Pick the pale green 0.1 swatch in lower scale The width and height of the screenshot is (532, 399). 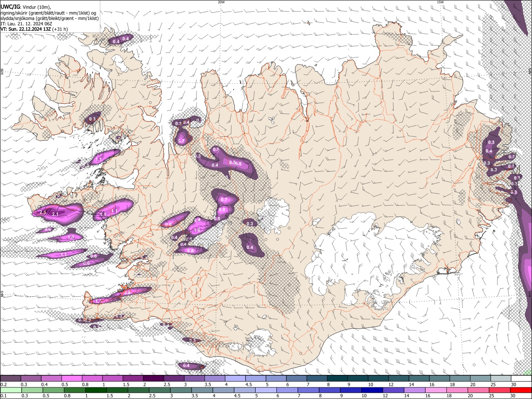pos(10,390)
